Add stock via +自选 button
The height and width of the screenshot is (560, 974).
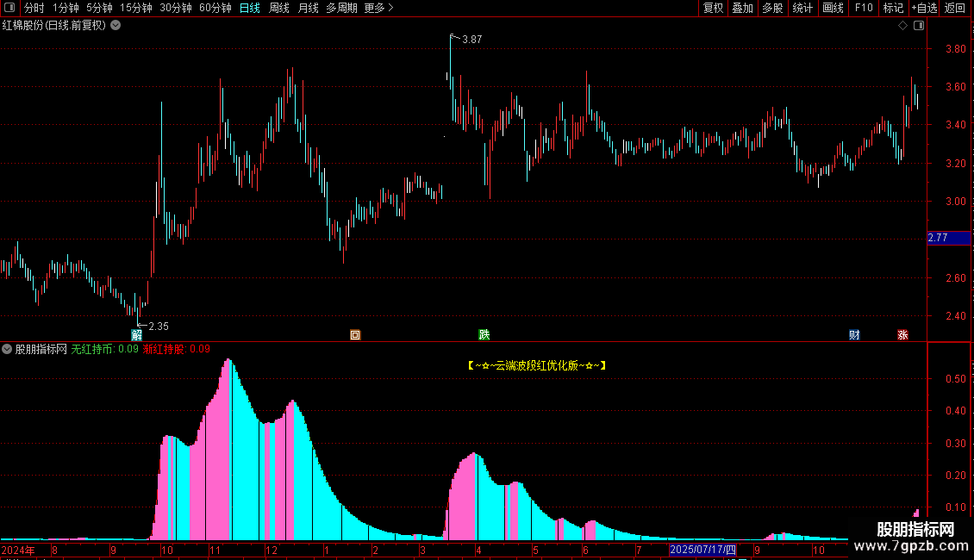tap(924, 8)
